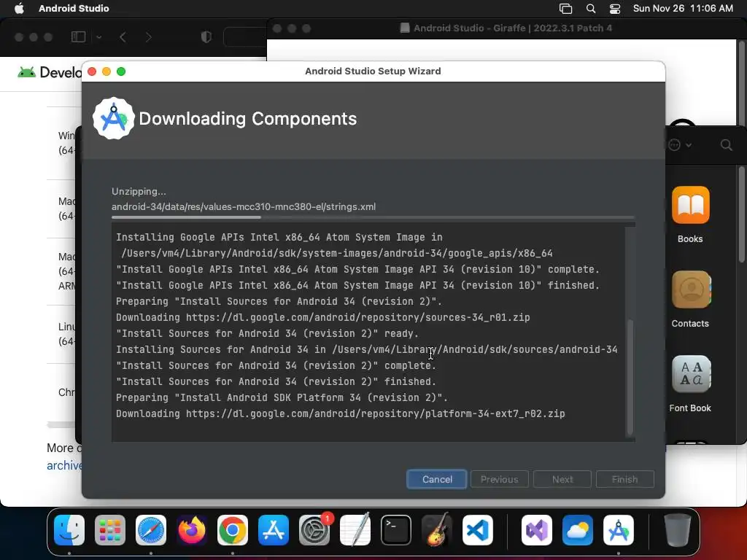Open Books app in Launchpad window
The height and width of the screenshot is (560, 747).
click(x=690, y=205)
